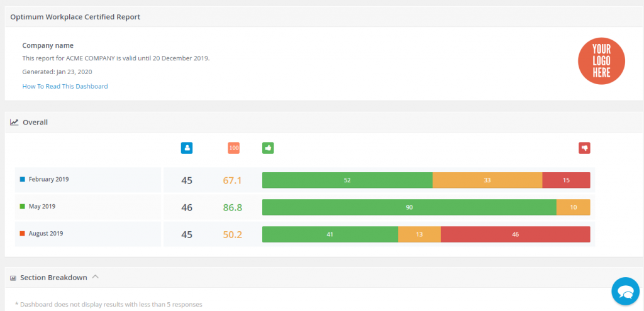Image resolution: width=644 pixels, height=311 pixels.
Task: Click the red August 2019 color square
Action: (x=23, y=234)
